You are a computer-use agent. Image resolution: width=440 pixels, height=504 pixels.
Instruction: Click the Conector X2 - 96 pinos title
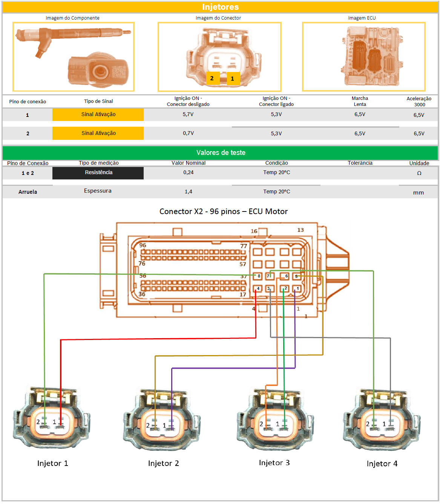tap(223, 211)
